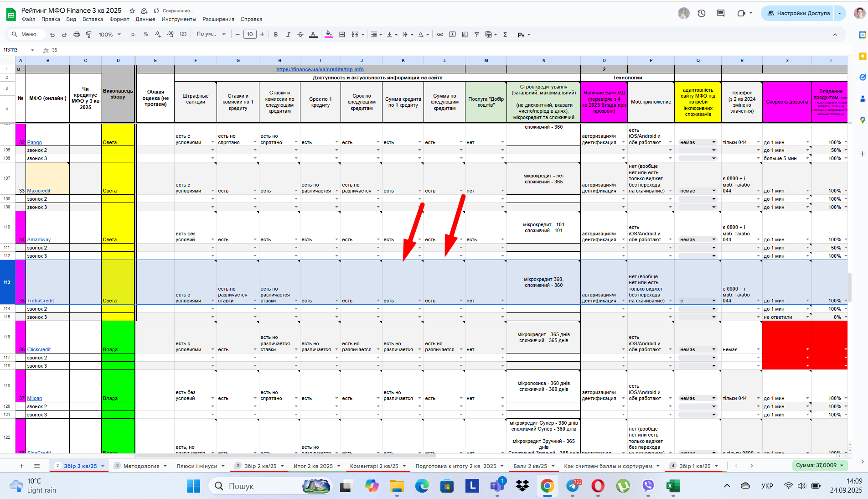The image size is (868, 499).
Task: Open the fill color picker
Action: [329, 35]
